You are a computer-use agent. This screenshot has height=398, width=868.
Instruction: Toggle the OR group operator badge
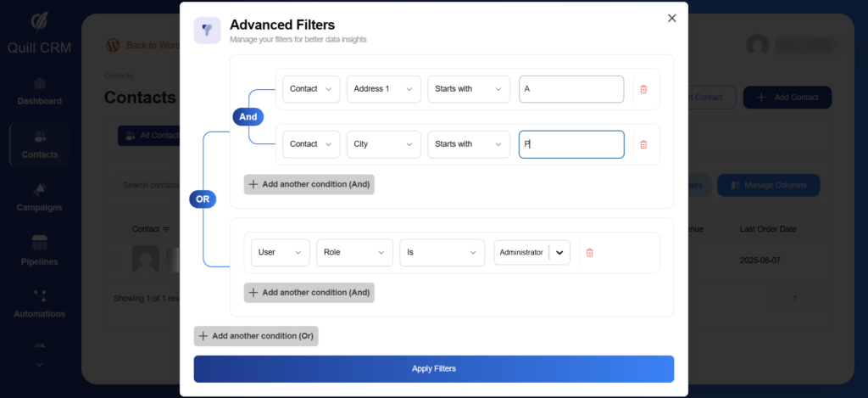click(203, 199)
